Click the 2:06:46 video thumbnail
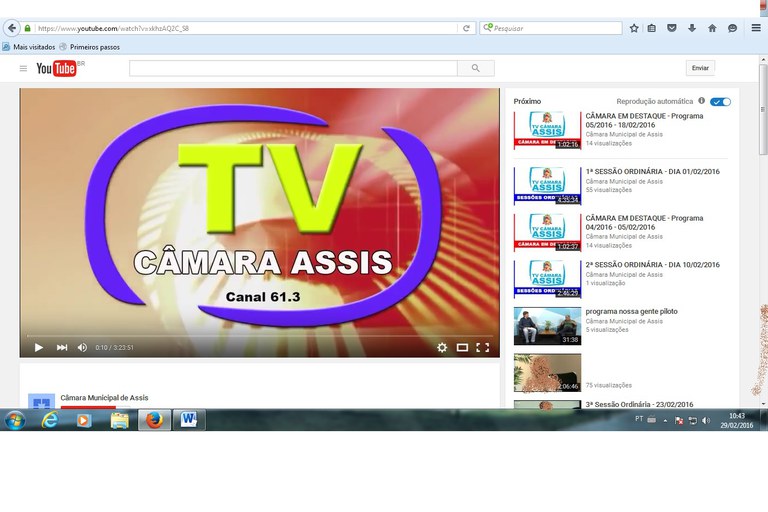The height and width of the screenshot is (512, 768). [x=547, y=373]
